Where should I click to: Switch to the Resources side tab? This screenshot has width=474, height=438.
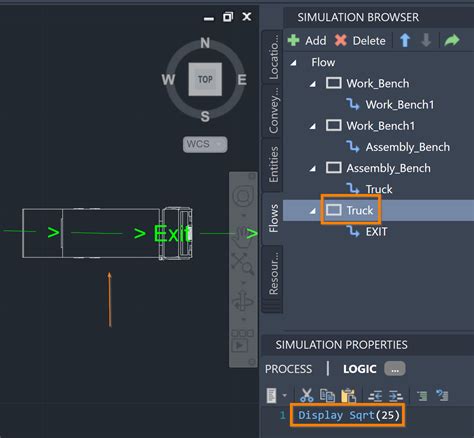coord(273,274)
